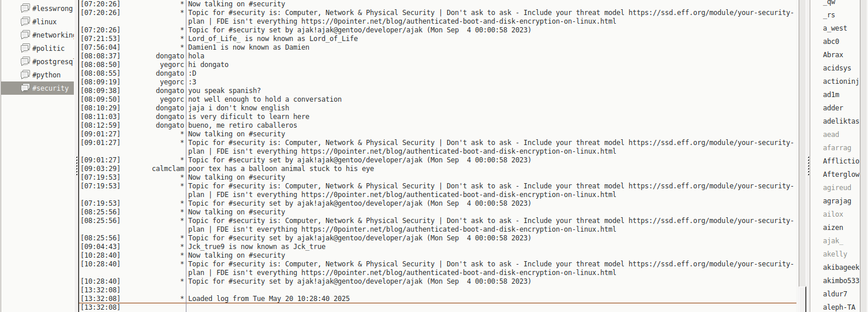The height and width of the screenshot is (312, 868).
Task: Click the #networking channel icon
Action: click(x=25, y=35)
